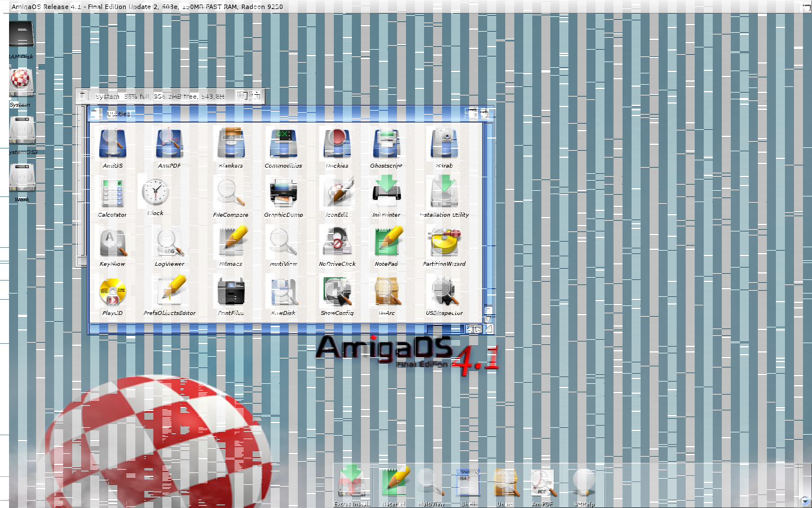Click the USBInspector icon

point(444,291)
